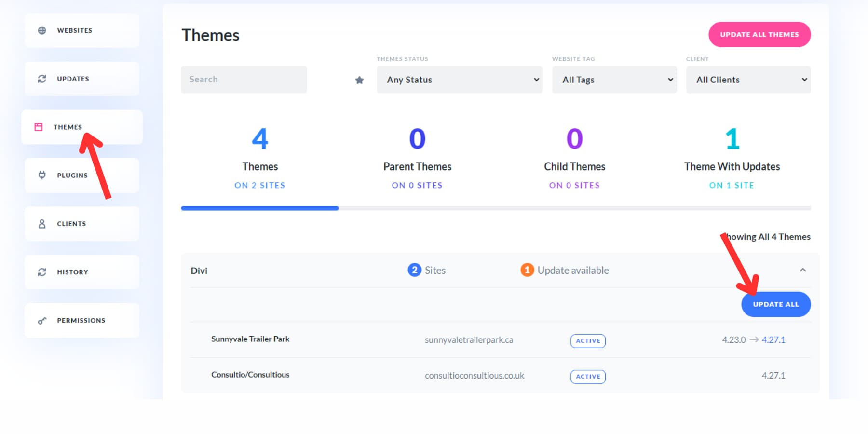Click the 4.23.0 current version text
This screenshot has width=868, height=434.
734,340
